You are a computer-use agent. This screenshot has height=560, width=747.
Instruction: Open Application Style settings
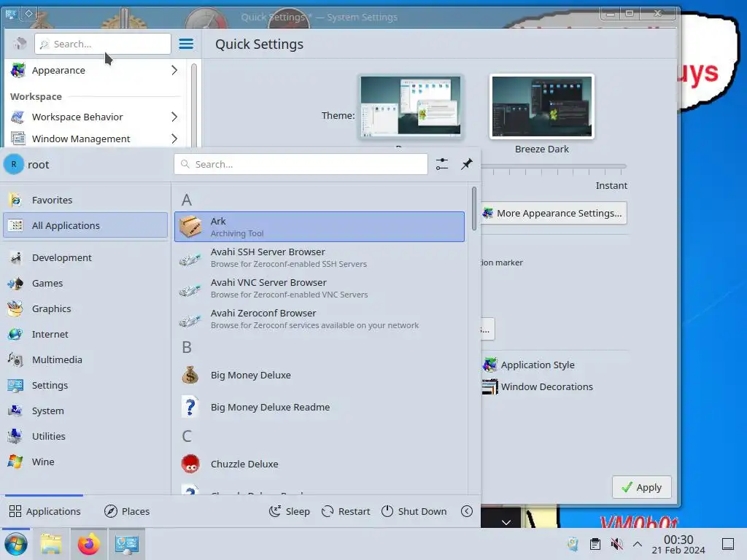pyautogui.click(x=529, y=365)
